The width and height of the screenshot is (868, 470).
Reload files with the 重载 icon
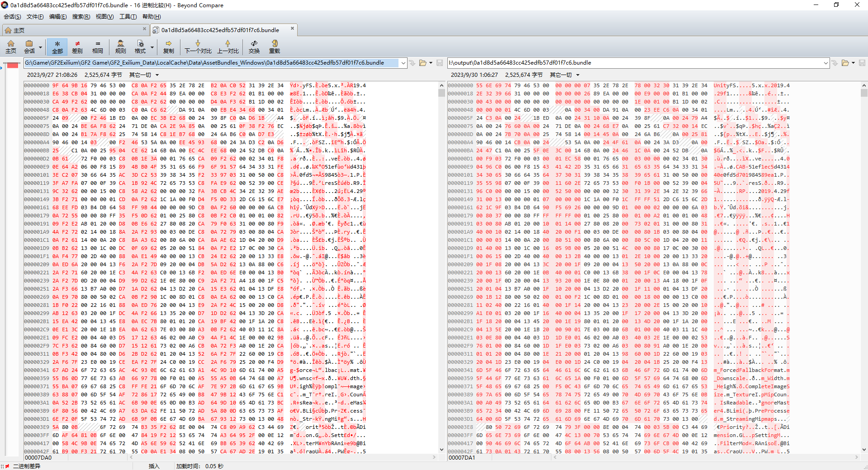point(274,47)
